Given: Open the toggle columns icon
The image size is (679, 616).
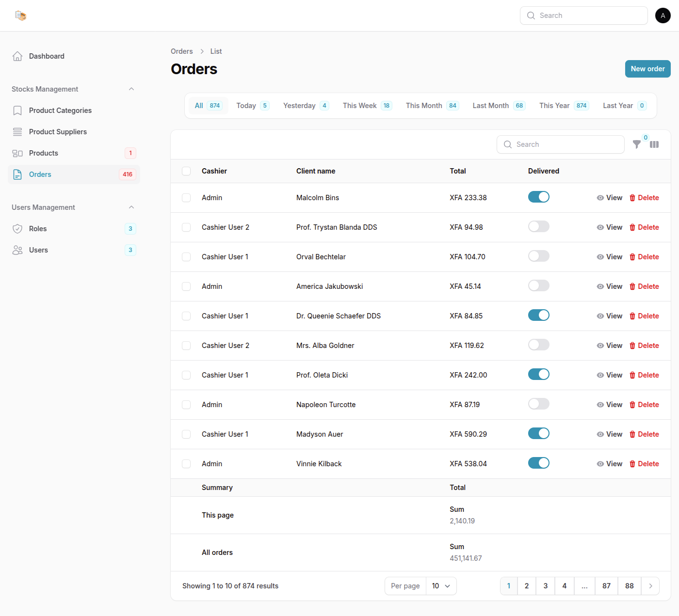Looking at the screenshot, I should point(654,144).
